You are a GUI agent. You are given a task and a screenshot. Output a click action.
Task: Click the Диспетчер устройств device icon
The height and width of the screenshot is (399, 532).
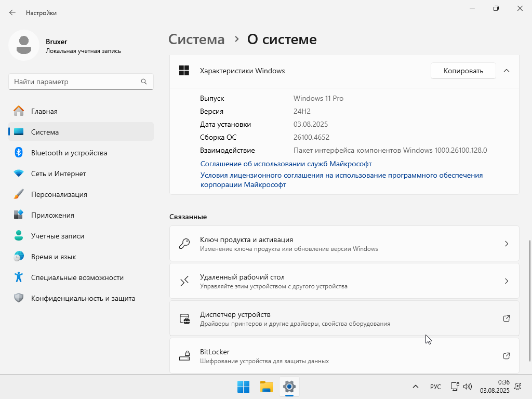point(184,318)
